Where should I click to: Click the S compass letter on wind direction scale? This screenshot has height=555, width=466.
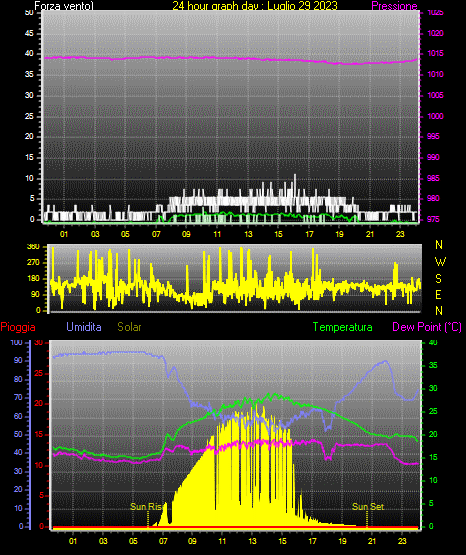pyautogui.click(x=438, y=279)
